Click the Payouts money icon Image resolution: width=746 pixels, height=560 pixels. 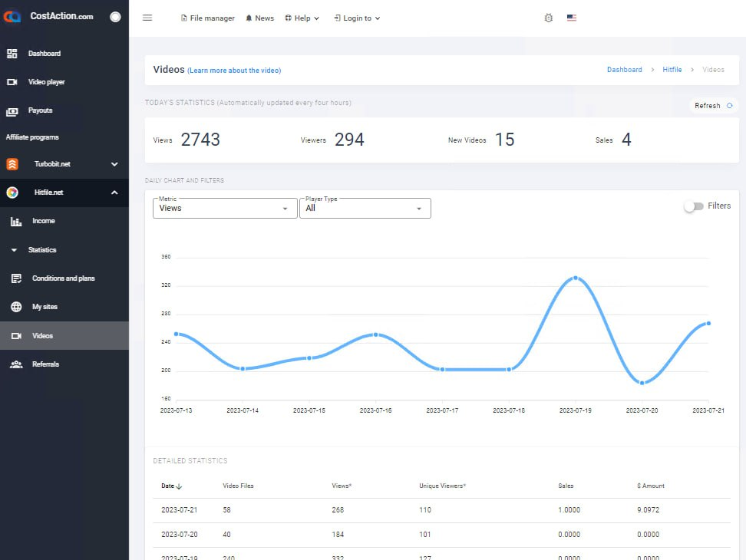tap(12, 110)
